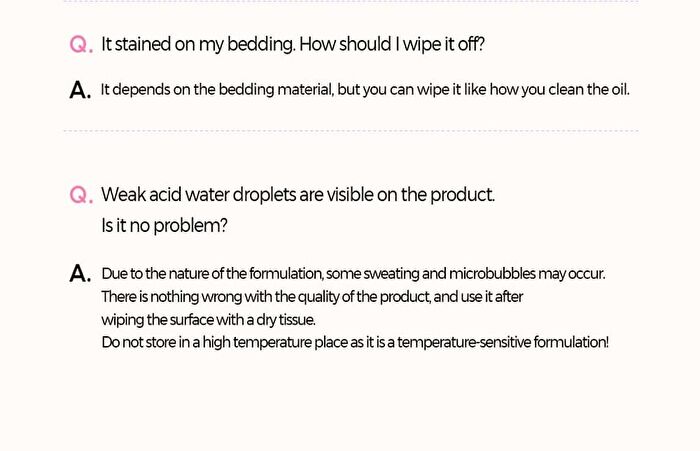Click 'wiping the surface with a dry tissue' line
700x451 pixels.
pos(208,320)
